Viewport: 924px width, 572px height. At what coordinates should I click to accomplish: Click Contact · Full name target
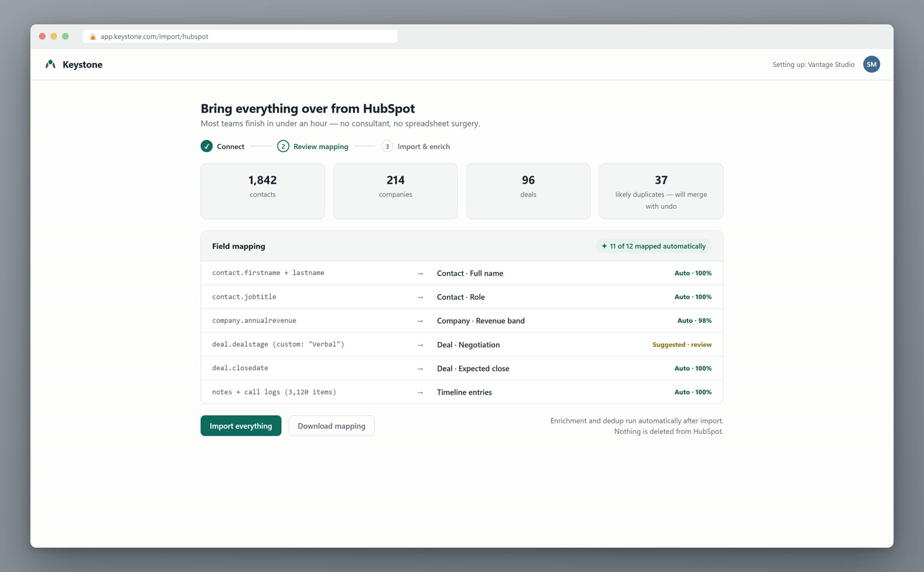coord(470,273)
